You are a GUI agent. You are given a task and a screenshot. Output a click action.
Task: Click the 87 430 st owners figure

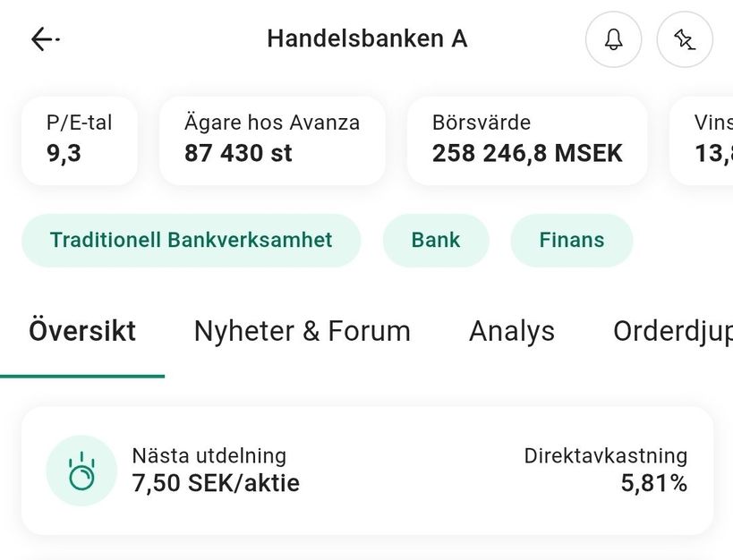click(238, 153)
